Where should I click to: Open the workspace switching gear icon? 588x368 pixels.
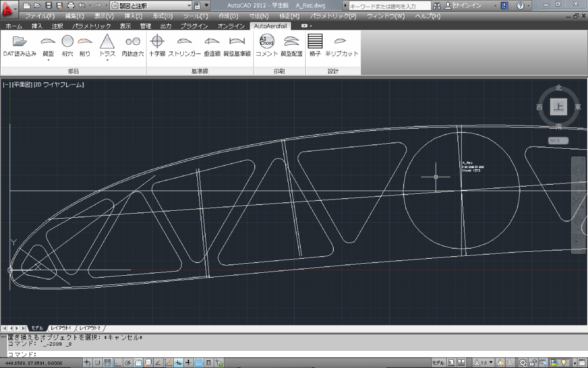click(x=523, y=363)
